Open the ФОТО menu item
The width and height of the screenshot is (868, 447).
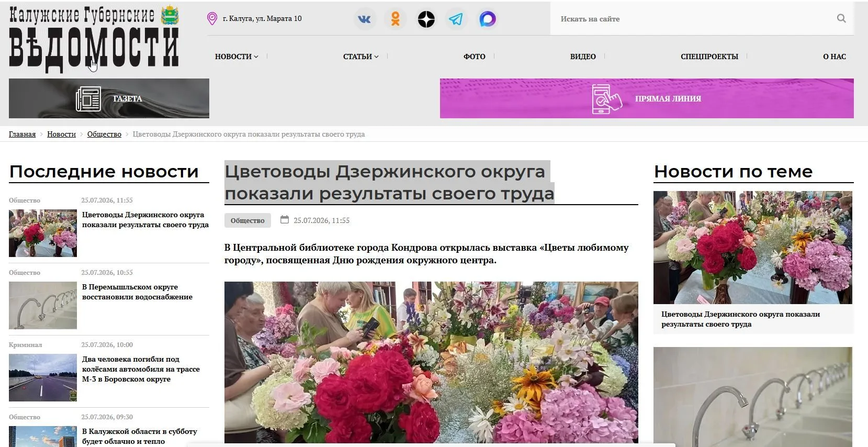coord(475,57)
